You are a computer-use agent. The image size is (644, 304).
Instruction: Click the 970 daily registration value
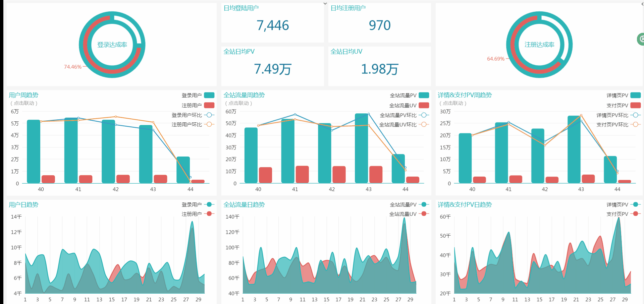click(x=380, y=25)
